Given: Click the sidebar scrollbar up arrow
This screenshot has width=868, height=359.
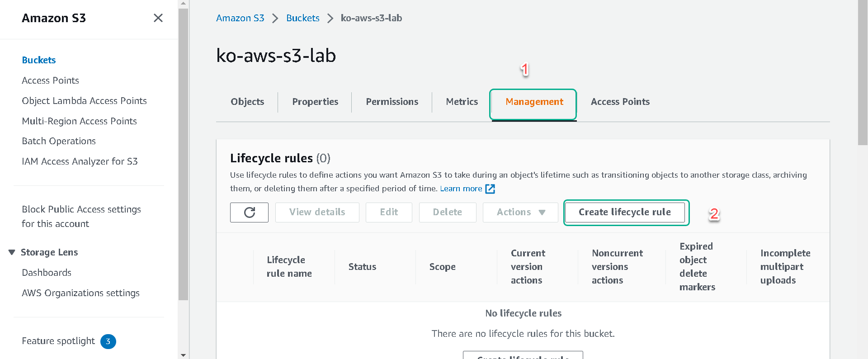Looking at the screenshot, I should 183,4.
